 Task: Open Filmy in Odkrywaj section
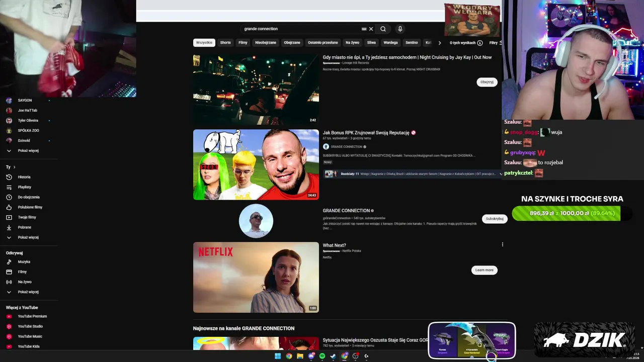point(22,272)
